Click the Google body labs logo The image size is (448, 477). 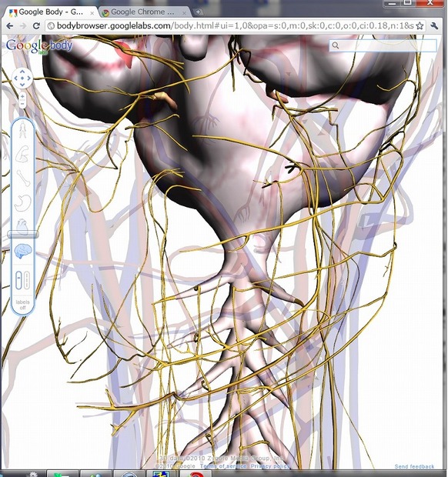click(x=39, y=46)
